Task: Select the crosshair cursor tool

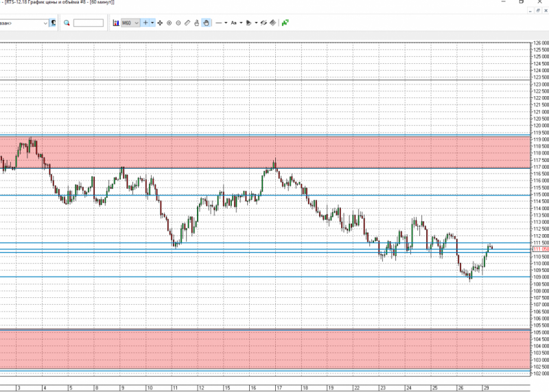Action: pos(145,23)
